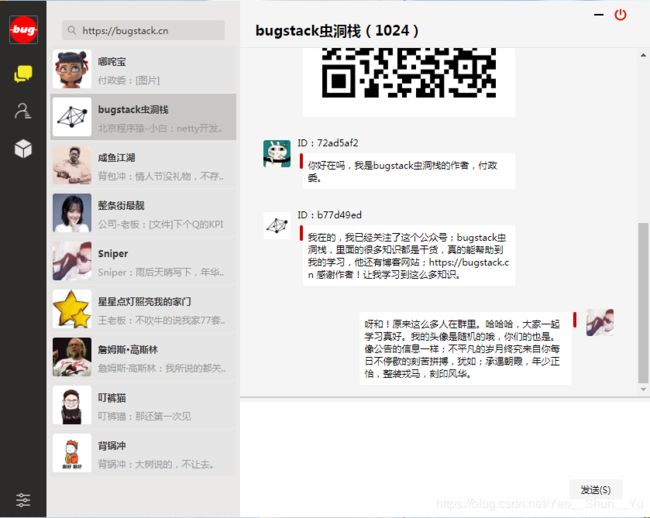
Task: Open the 咸鱼江湖 conversation
Action: (143, 165)
